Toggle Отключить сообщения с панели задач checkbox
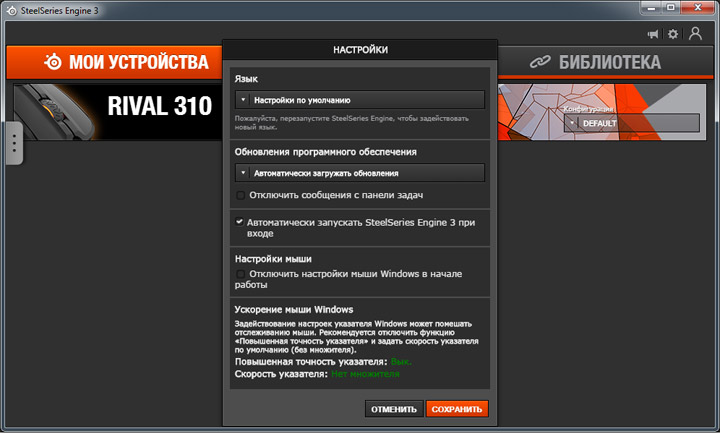This screenshot has width=720, height=434. (240, 195)
